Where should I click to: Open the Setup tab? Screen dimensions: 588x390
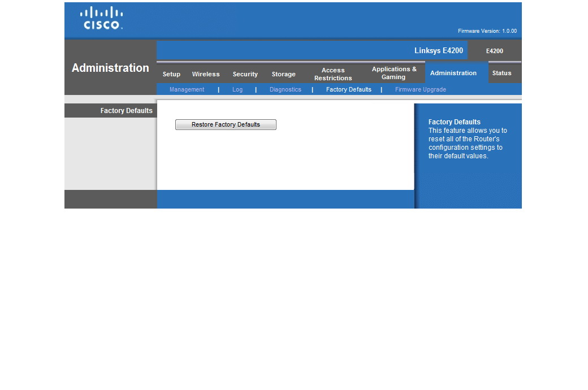pos(171,74)
